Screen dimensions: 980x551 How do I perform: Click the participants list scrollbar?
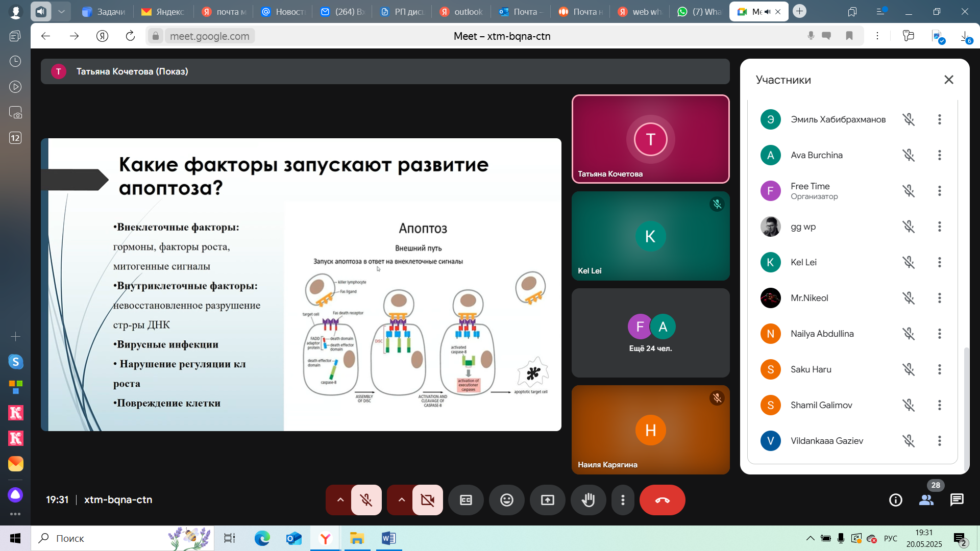966,408
